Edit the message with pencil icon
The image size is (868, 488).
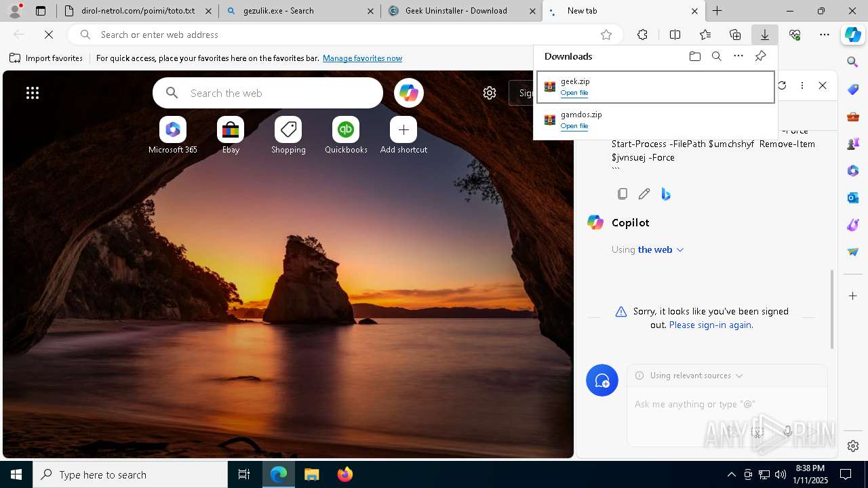[644, 194]
